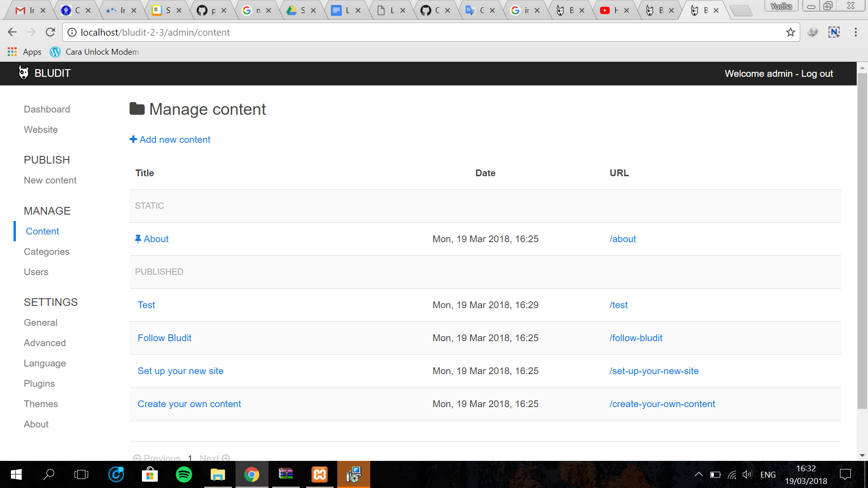Image resolution: width=868 pixels, height=488 pixels.
Task: Click the pin icon next to About page
Action: [x=138, y=239]
